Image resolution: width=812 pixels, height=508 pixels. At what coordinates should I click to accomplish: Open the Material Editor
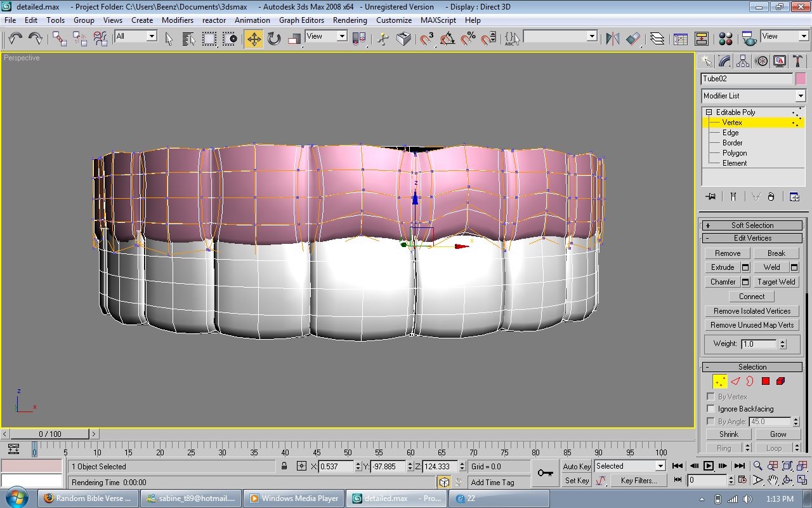pyautogui.click(x=726, y=39)
